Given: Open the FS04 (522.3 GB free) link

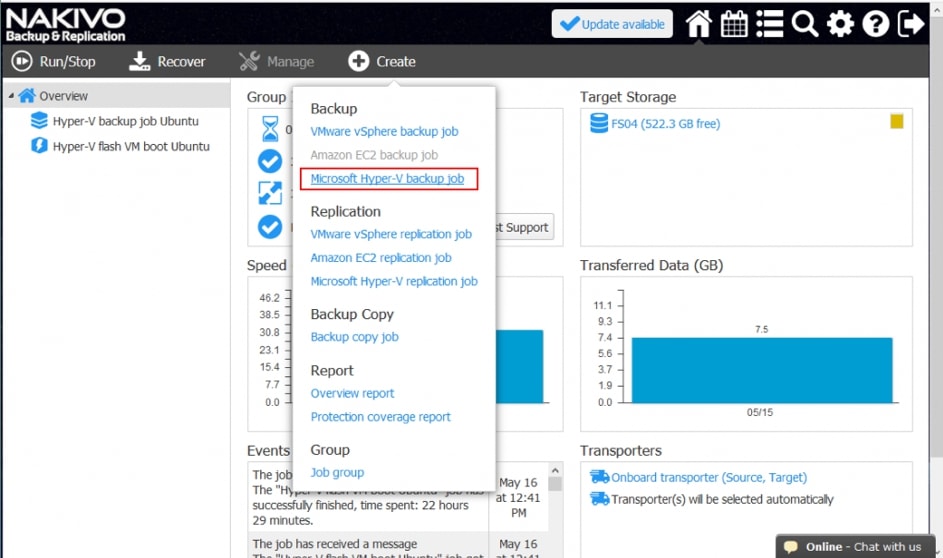Looking at the screenshot, I should click(x=665, y=124).
